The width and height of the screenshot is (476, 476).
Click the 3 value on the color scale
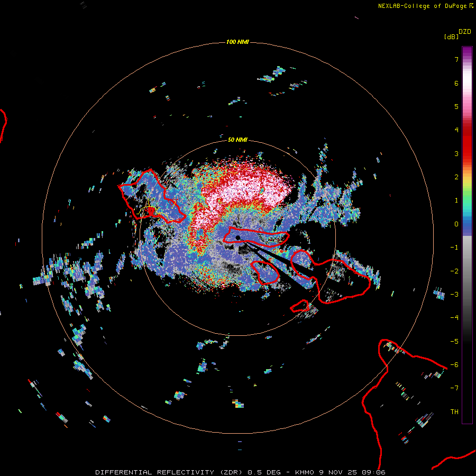(456, 153)
